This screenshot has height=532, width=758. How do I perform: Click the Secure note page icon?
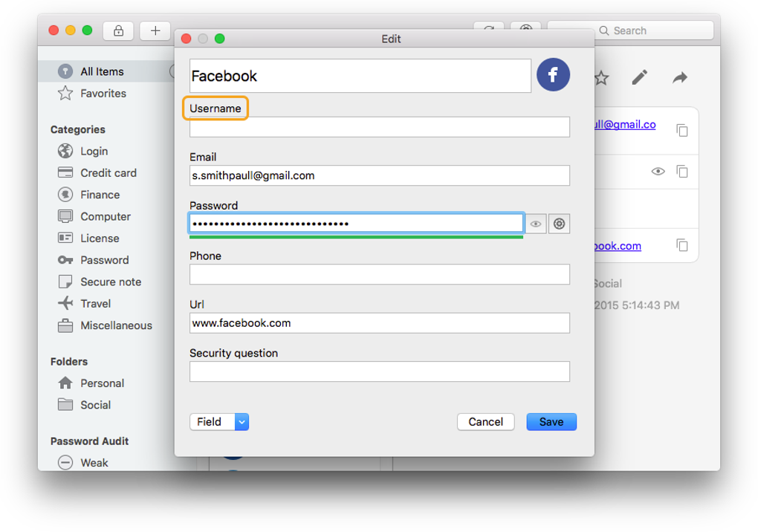click(65, 281)
